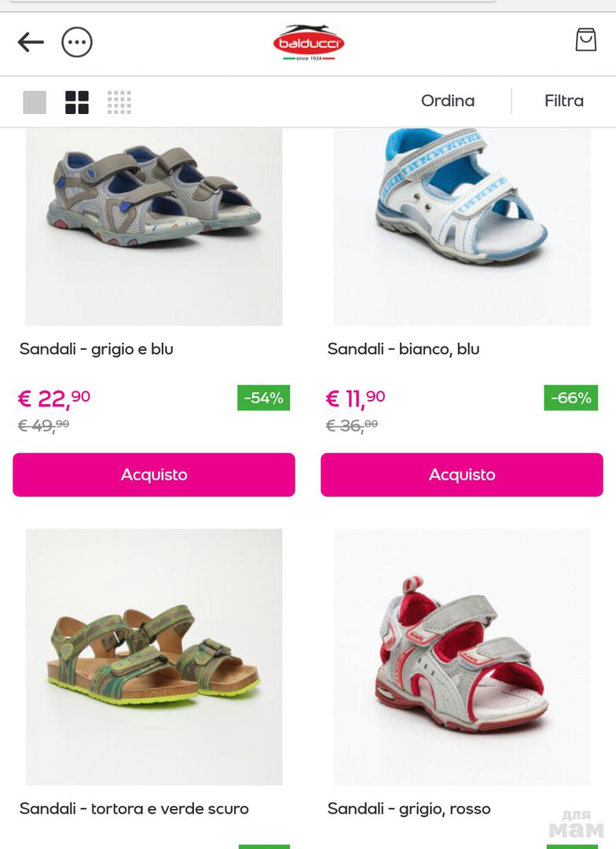The image size is (616, 849).
Task: Tap the -66% discount badge
Action: (571, 398)
